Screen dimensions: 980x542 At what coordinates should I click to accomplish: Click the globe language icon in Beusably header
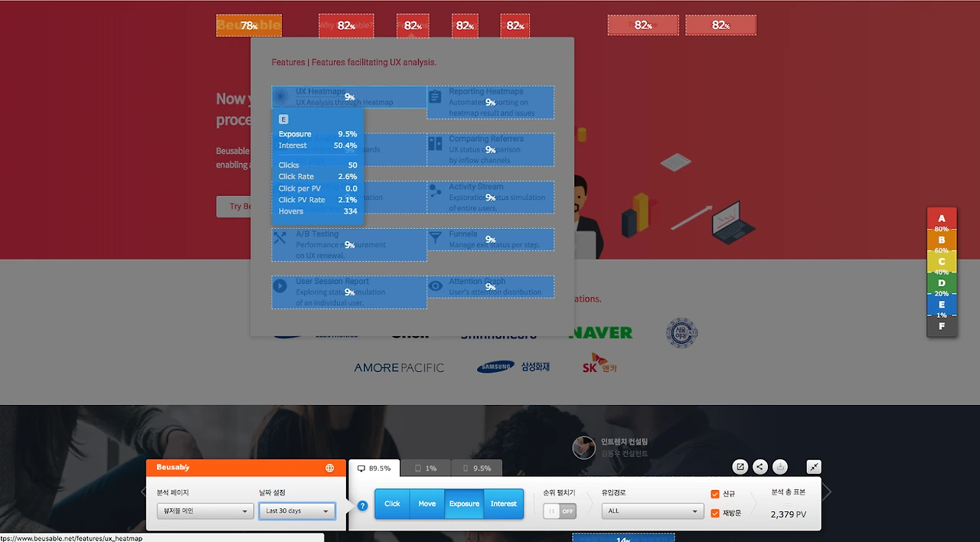329,468
